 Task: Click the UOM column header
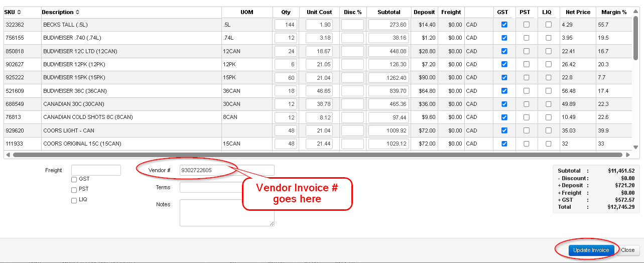click(247, 12)
